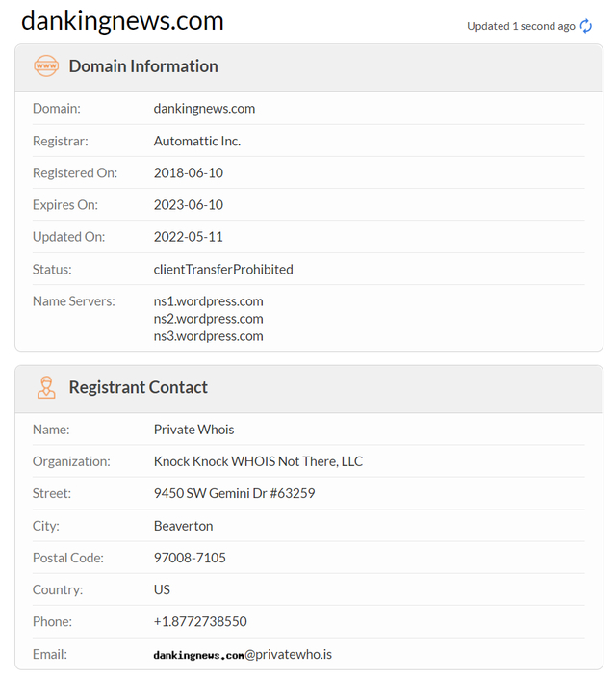Click the registrant email address
Screen dimensions: 616x679
pos(243,654)
